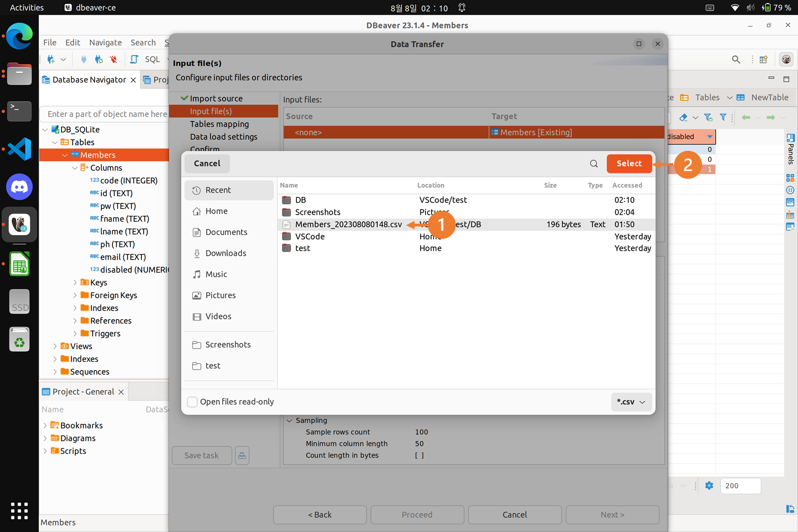Go to Home in file chooser sidebar
The image size is (798, 532).
pos(229,211)
